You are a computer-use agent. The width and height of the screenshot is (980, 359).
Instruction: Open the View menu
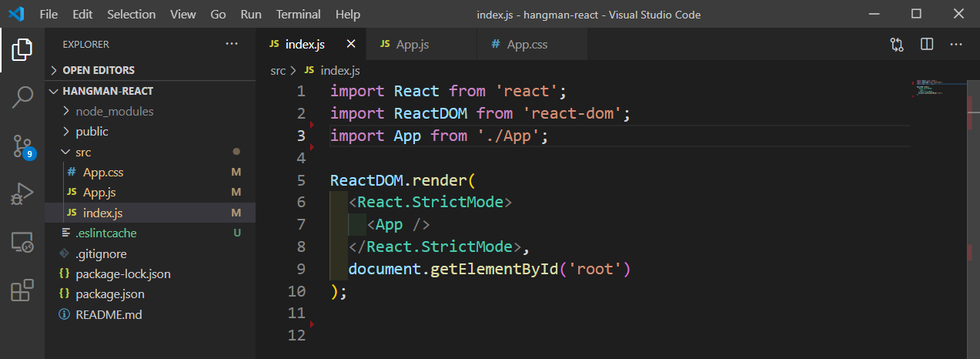(x=182, y=14)
